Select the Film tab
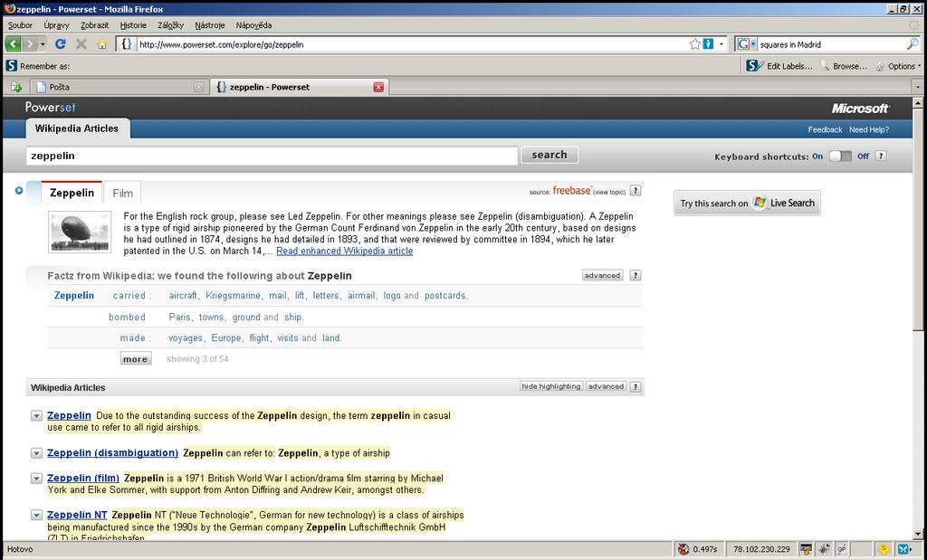The image size is (927, 560). coord(122,194)
